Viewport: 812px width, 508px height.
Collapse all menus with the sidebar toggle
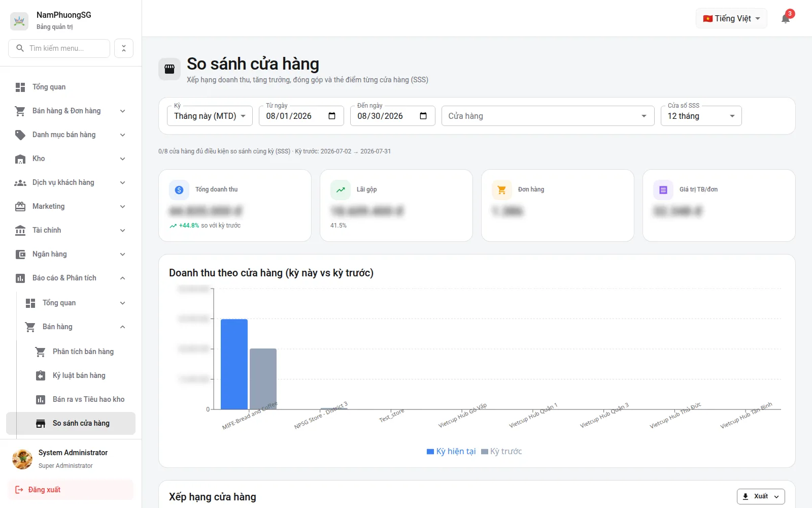pos(124,48)
